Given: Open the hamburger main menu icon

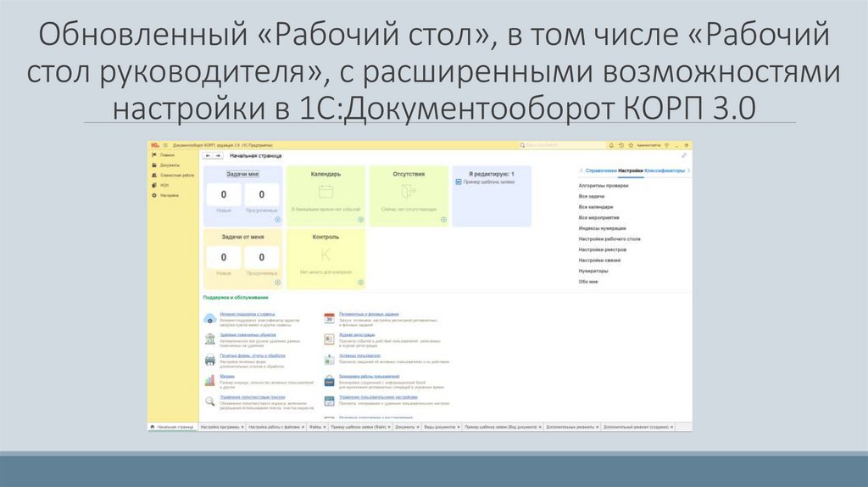Looking at the screenshot, I should click(165, 145).
